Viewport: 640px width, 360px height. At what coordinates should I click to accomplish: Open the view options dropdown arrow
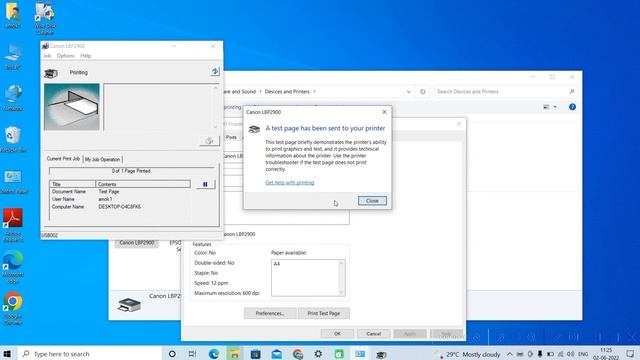pyautogui.click(x=555, y=107)
